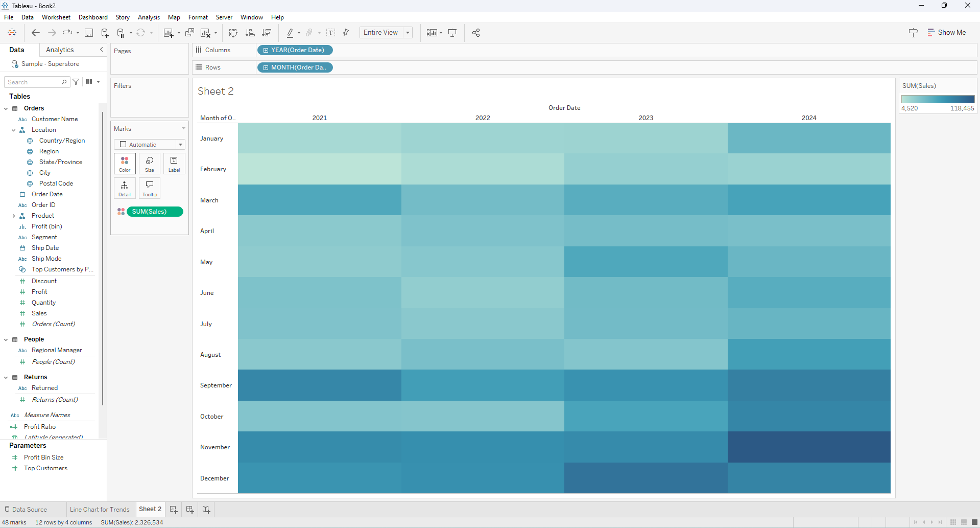Show sheet sorter view

pos(953,522)
